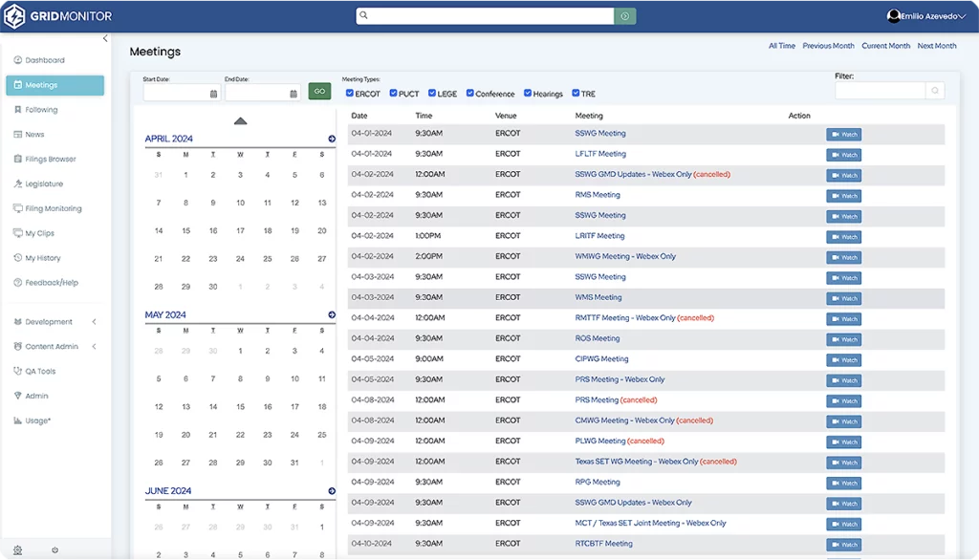Open the PLWG Meeting link

pos(600,441)
